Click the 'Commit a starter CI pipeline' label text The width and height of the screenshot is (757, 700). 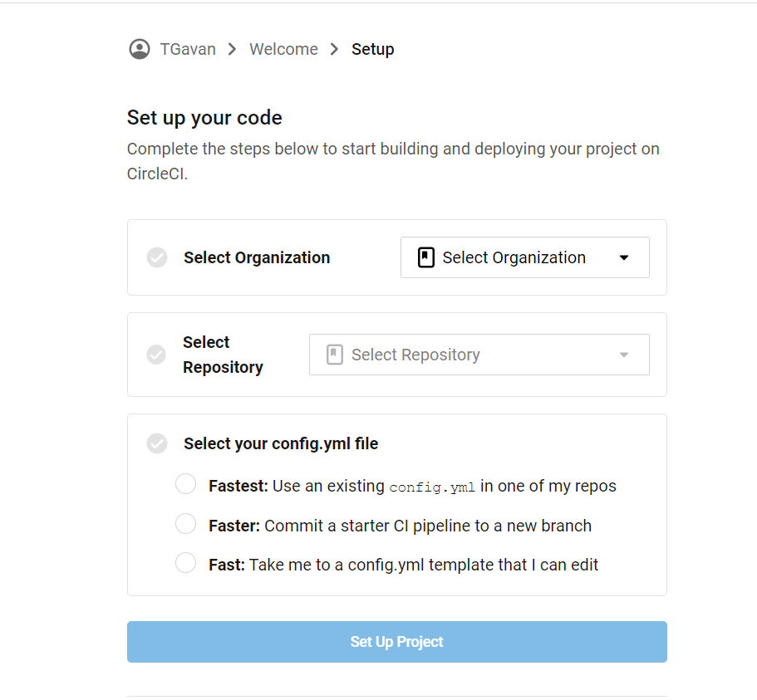pyautogui.click(x=427, y=526)
